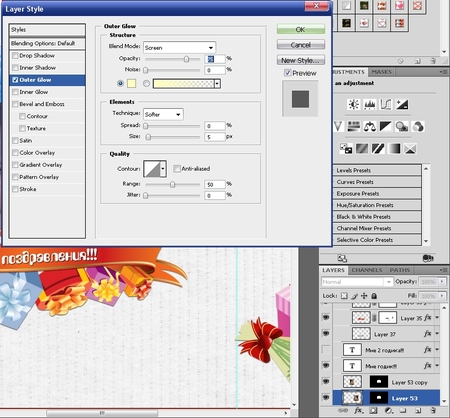
Task: Select the Black & White adjustment icon
Action: click(x=386, y=126)
